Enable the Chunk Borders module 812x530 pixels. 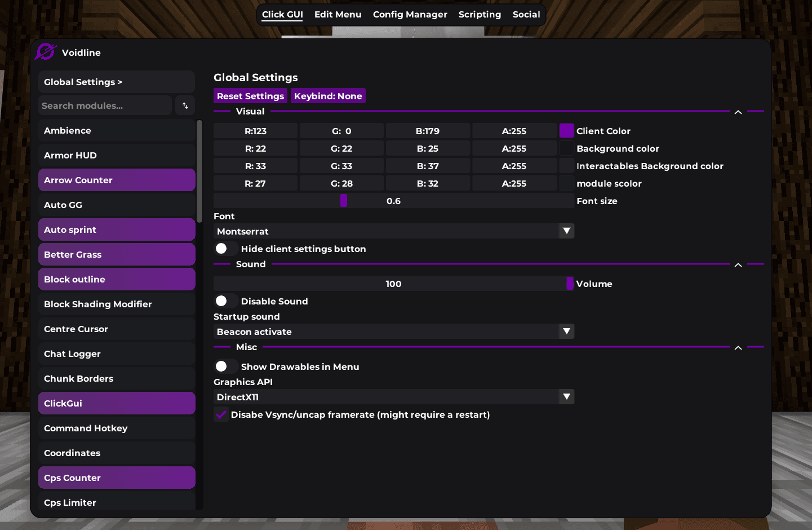point(117,378)
